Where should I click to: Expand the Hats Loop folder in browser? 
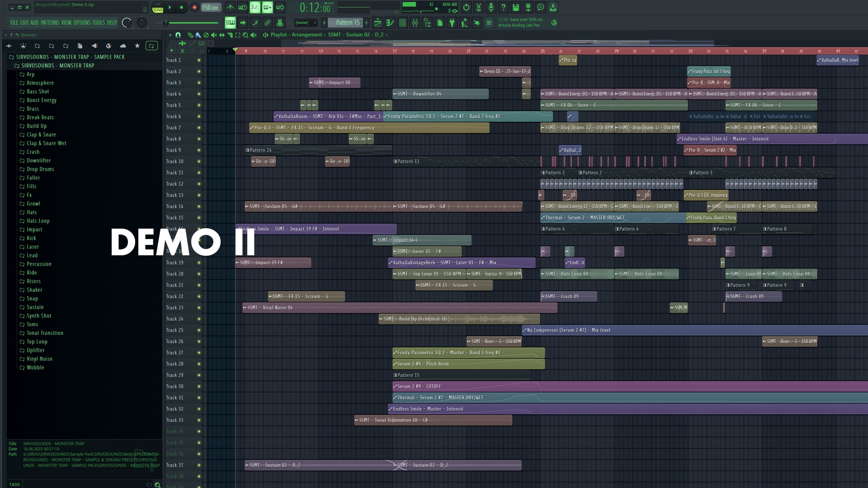(38, 221)
